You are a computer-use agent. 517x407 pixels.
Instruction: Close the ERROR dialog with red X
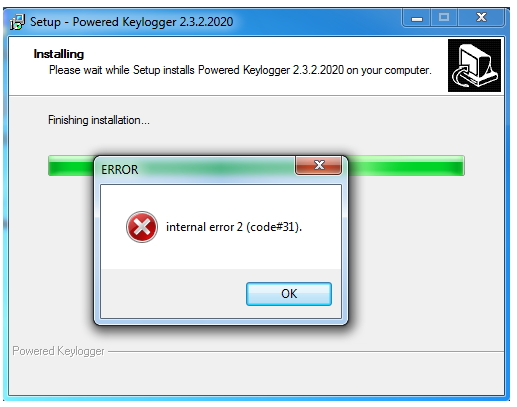[x=318, y=165]
